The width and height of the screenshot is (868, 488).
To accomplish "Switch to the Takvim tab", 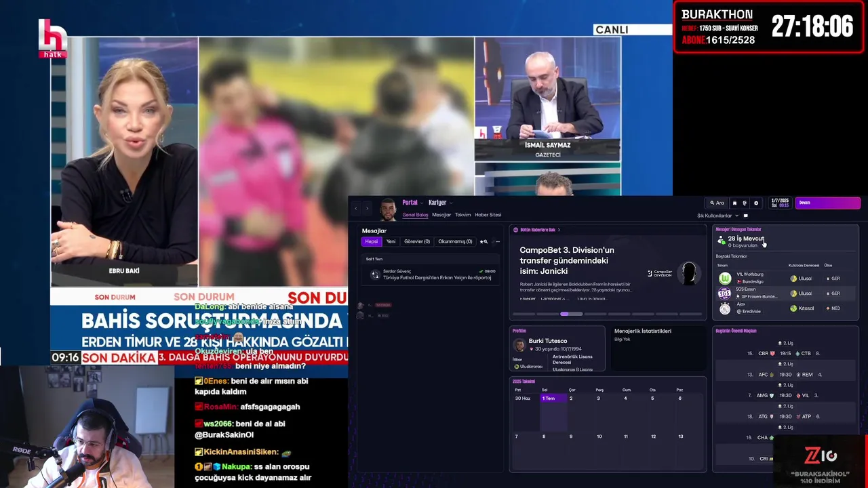I will (462, 215).
